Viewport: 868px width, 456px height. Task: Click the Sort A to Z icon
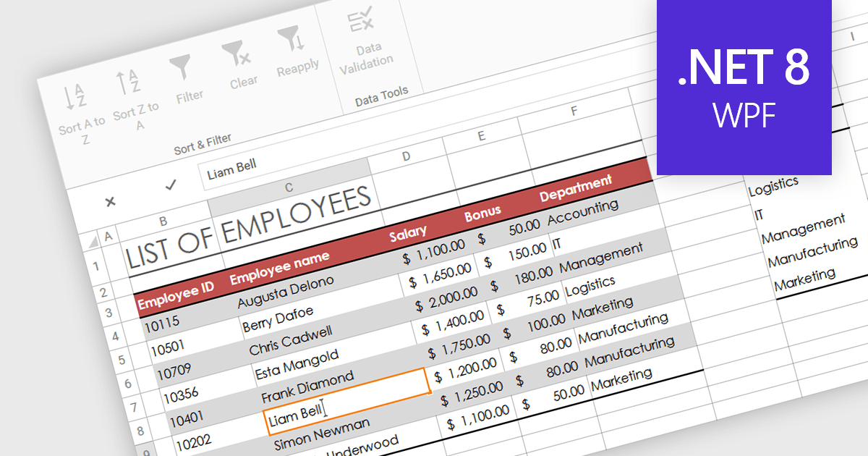[74, 97]
